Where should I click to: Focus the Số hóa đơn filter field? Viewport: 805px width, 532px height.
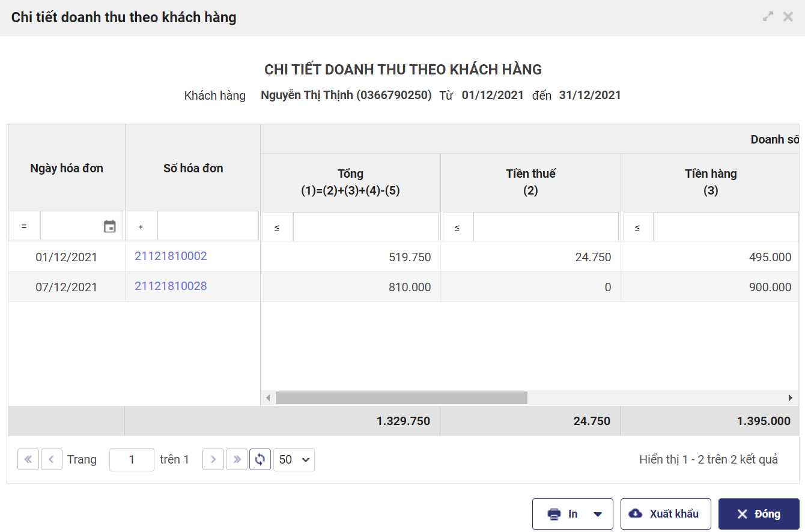pyautogui.click(x=208, y=226)
